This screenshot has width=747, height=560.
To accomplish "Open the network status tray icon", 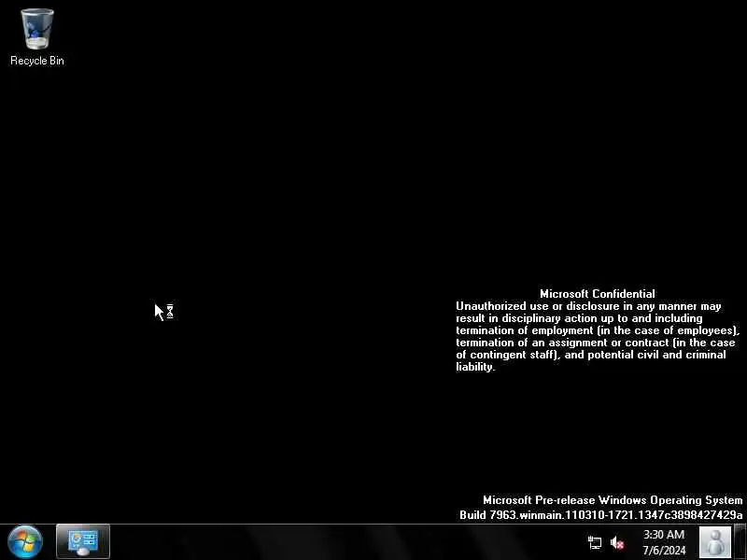I will (x=595, y=542).
